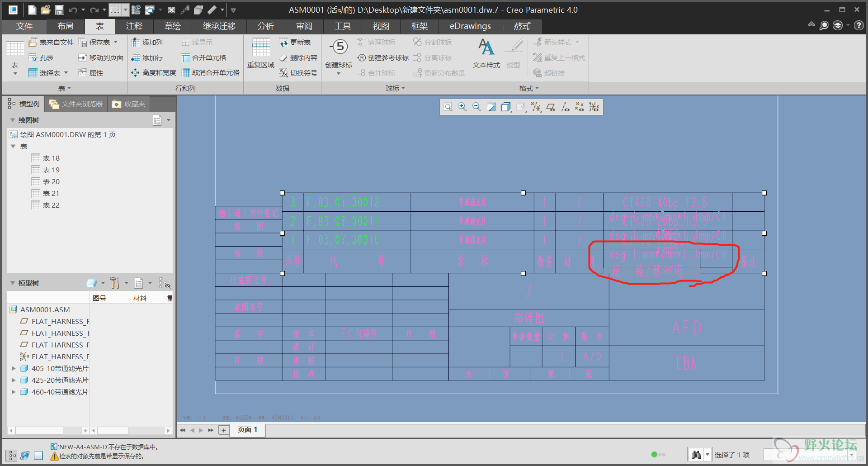
Task: Switch to the 注释 ribbon tab
Action: click(x=134, y=26)
